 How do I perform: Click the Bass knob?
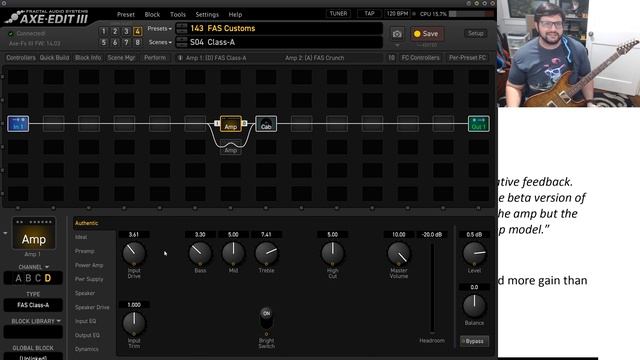pyautogui.click(x=200, y=253)
